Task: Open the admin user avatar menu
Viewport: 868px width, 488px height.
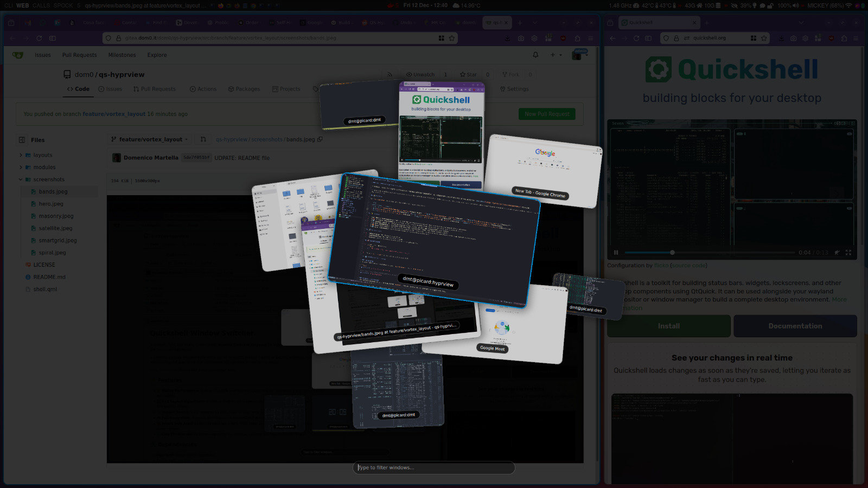Action: pos(579,55)
